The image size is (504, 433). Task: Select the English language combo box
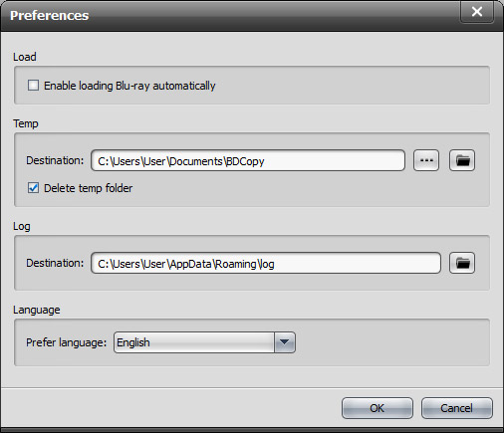(204, 342)
